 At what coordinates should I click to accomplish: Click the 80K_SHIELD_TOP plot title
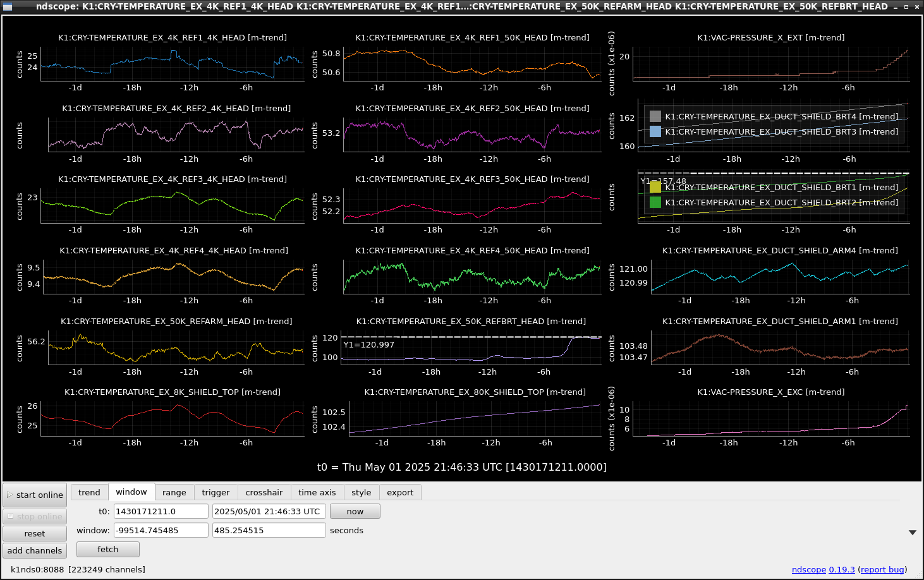475,392
